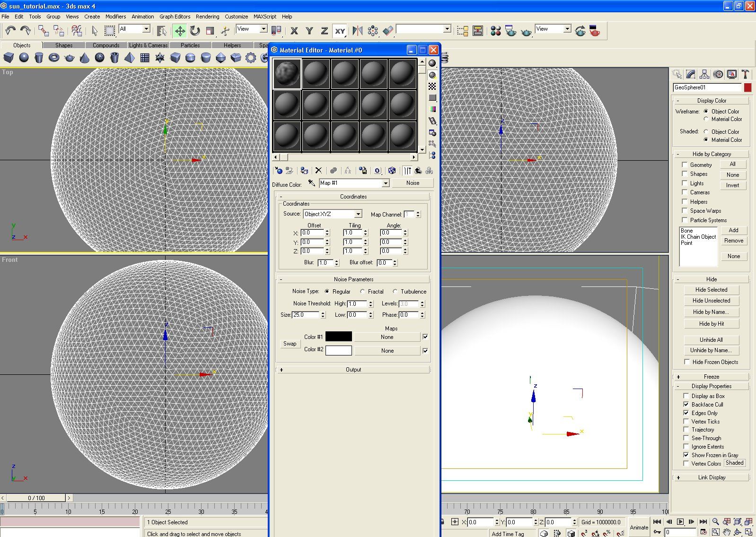Expand the Output rollout
The image size is (756, 537).
(x=353, y=370)
